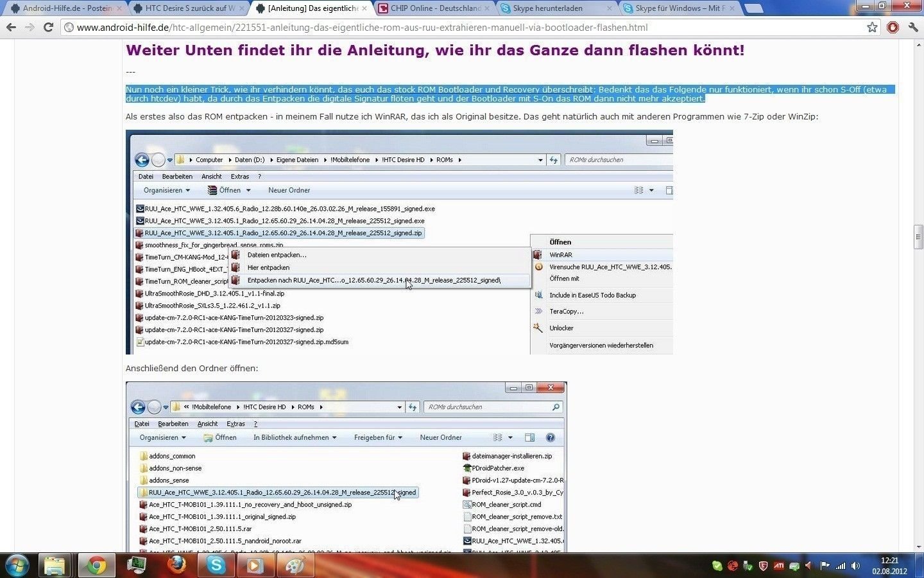This screenshot has height=578, width=924.
Task: Click the network signal tray icon
Action: tap(841, 566)
